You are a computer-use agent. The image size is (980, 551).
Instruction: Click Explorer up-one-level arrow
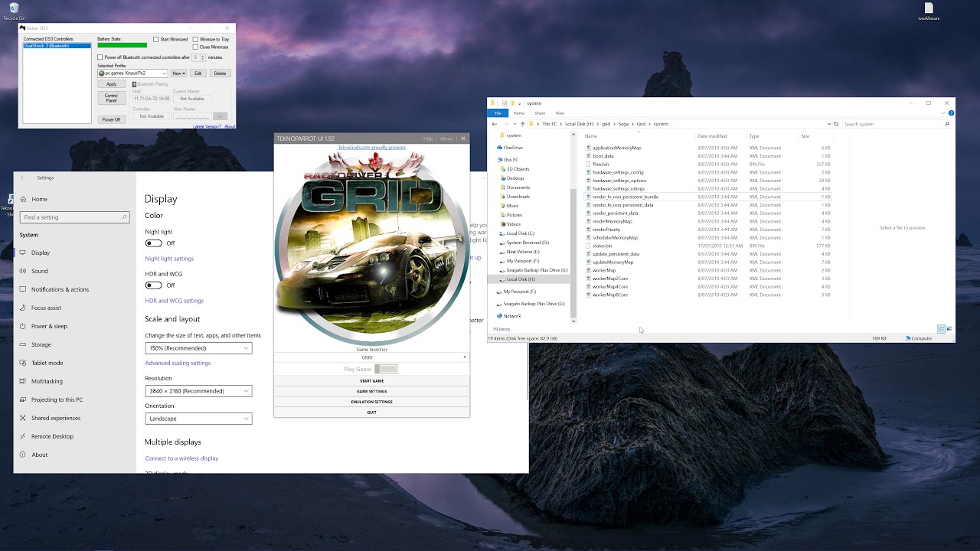523,124
